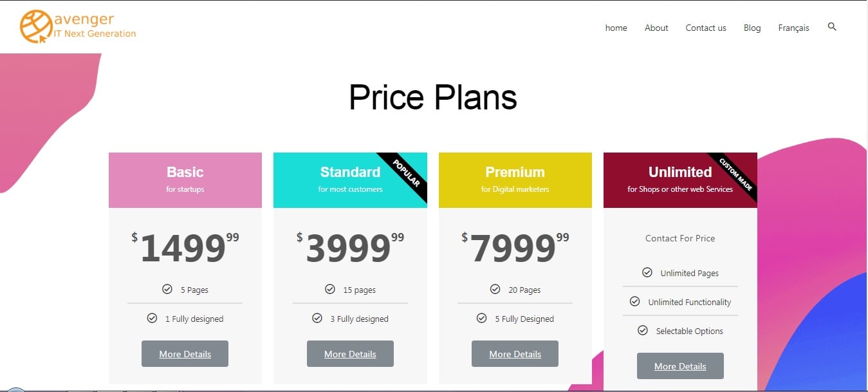Open the About menu item
868x392 pixels.
coord(656,28)
